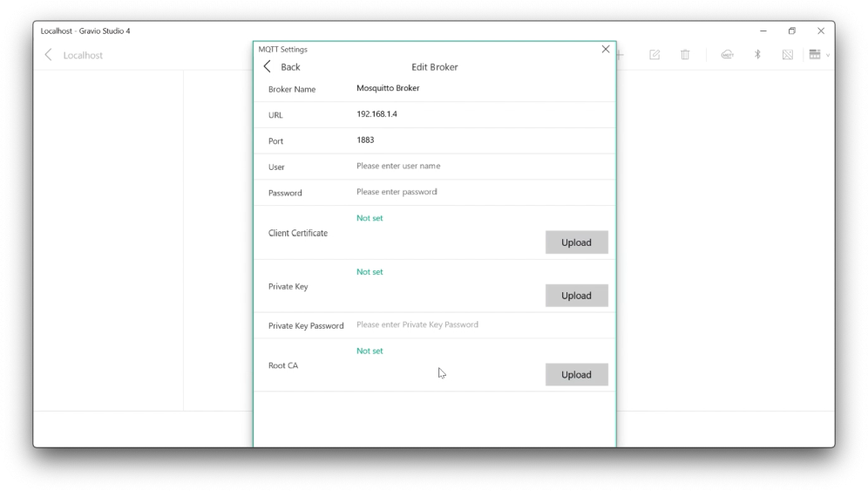Focus the user name input field
Image resolution: width=868 pixels, height=491 pixels.
click(x=482, y=166)
